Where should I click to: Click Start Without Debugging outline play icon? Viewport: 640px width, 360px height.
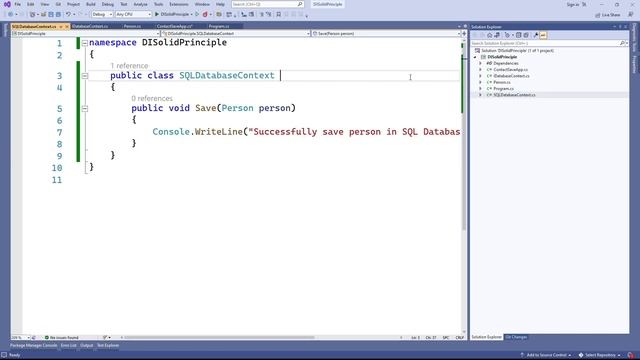coord(197,14)
